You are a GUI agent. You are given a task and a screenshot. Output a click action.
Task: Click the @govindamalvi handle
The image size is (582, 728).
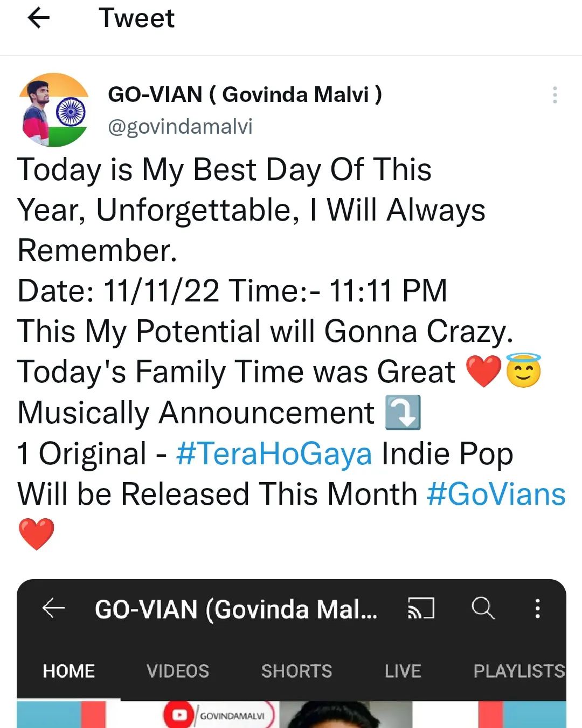coord(180,127)
